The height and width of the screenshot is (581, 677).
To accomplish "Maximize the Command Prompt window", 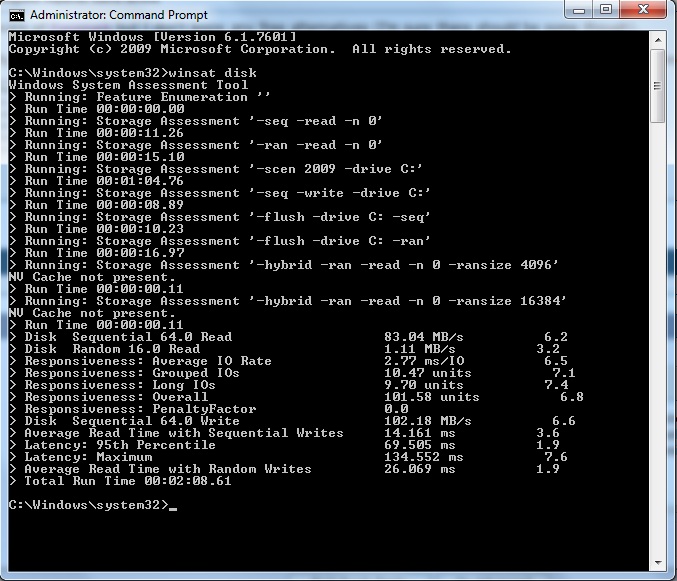I will 606,10.
